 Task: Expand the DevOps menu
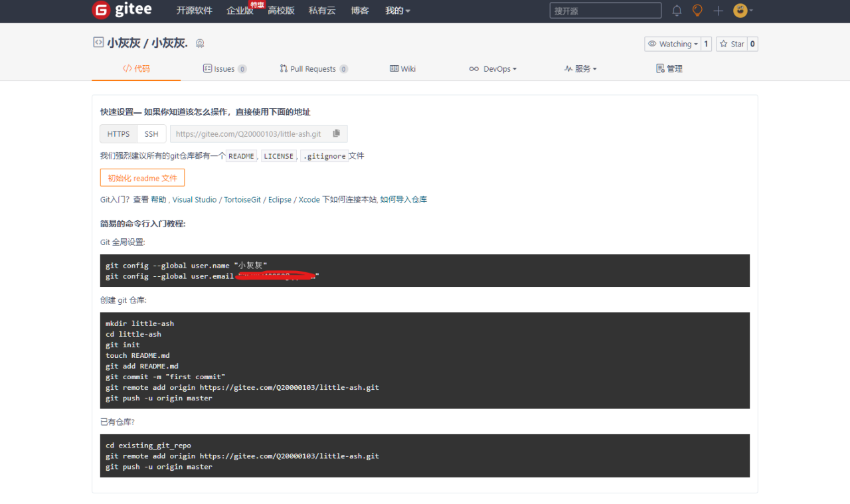(493, 69)
